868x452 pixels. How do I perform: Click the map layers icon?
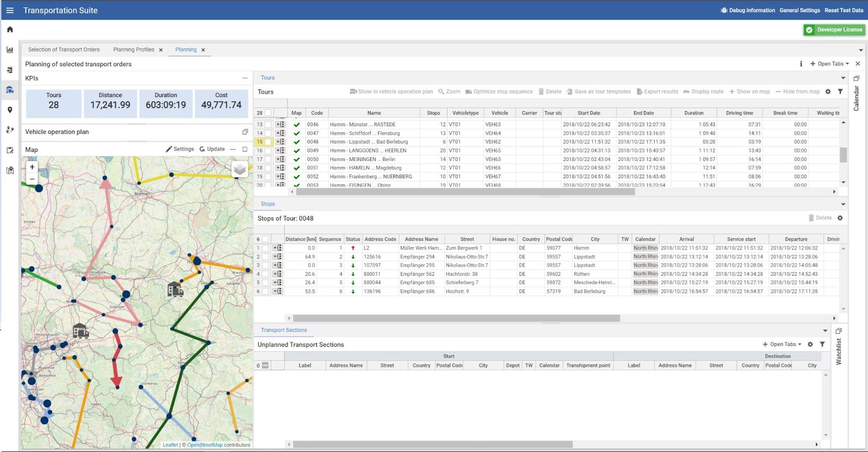[239, 170]
